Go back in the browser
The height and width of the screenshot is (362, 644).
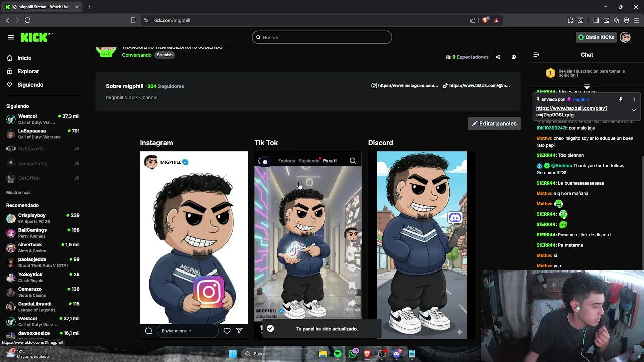pos(7,20)
